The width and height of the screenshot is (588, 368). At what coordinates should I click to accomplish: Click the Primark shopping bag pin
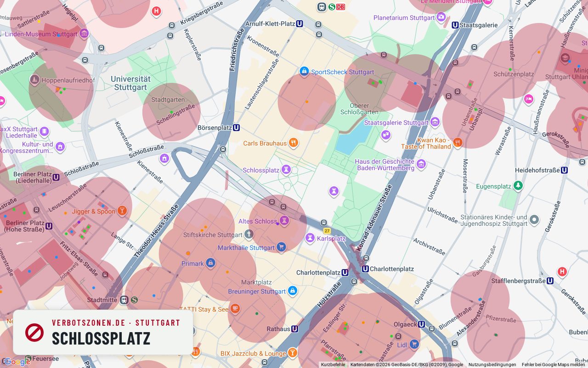(210, 263)
